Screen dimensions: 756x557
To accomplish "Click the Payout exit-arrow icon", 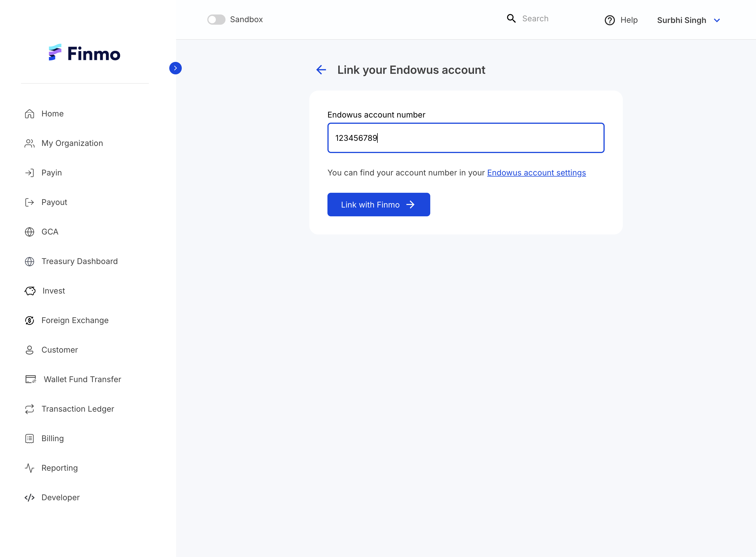I will pos(29,202).
